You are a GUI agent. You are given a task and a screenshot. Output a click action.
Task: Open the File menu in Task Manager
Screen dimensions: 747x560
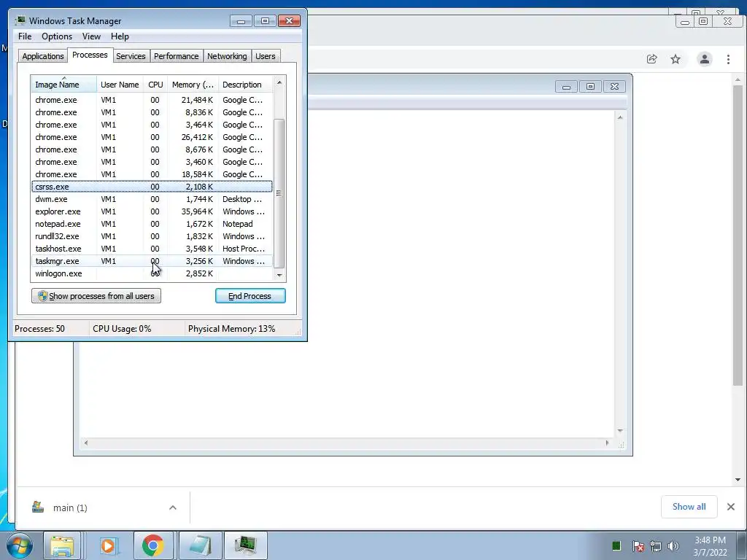(25, 36)
